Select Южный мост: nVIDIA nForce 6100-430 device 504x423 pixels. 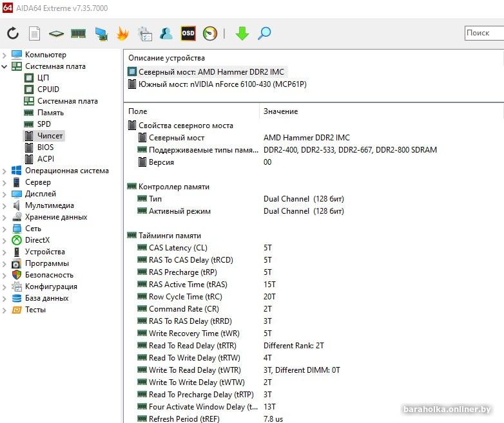tap(222, 84)
